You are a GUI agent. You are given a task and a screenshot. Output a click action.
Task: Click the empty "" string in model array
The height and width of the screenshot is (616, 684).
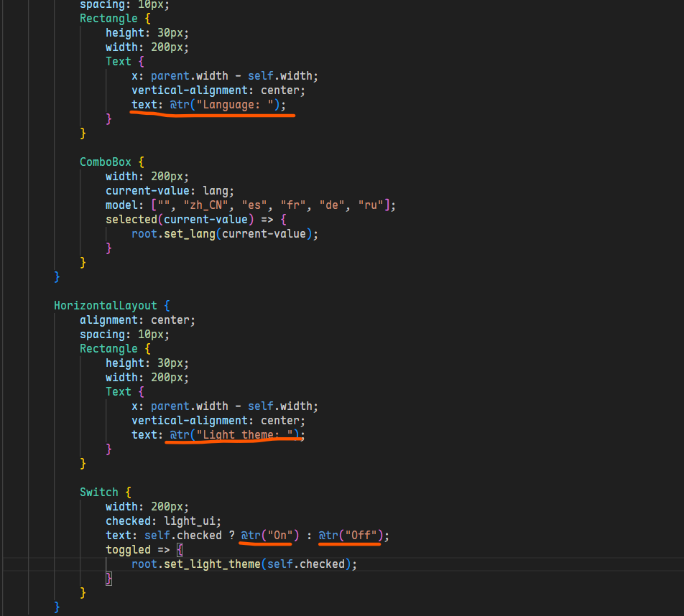(164, 205)
